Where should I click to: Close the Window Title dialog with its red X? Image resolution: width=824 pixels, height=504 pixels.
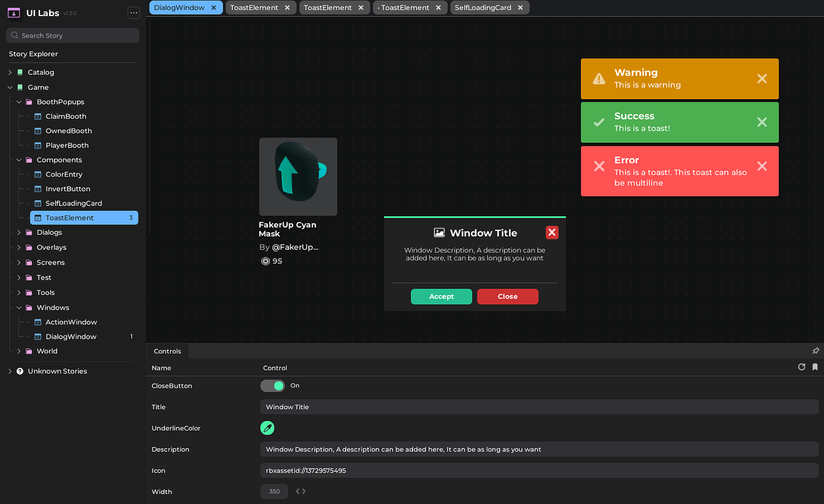pos(551,232)
